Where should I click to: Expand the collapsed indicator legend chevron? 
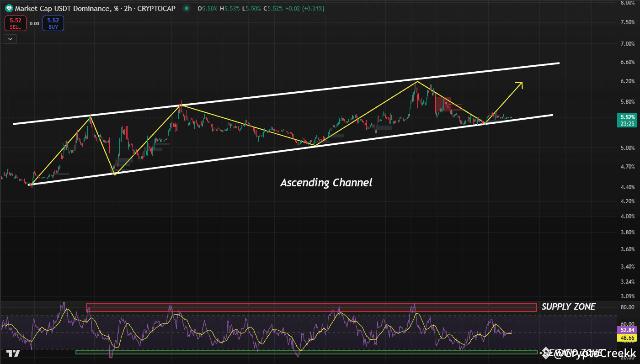click(x=11, y=39)
